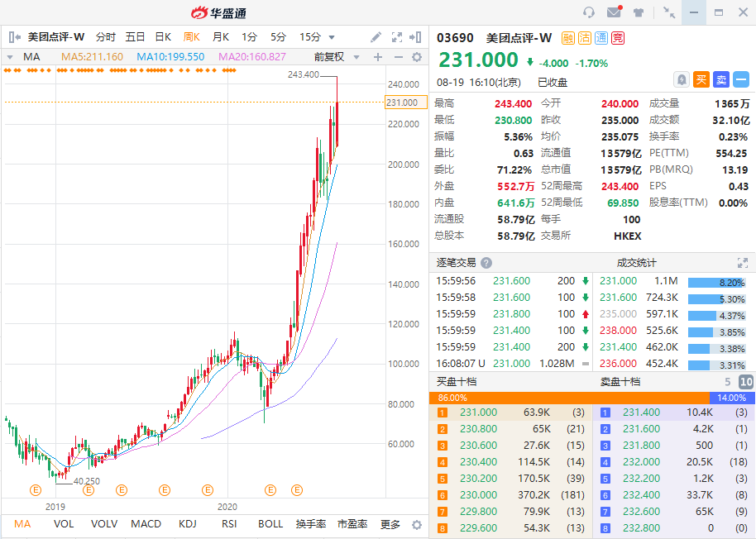Click ask level 4 price 232.000
Viewport: 756px width, 539px height.
click(641, 462)
